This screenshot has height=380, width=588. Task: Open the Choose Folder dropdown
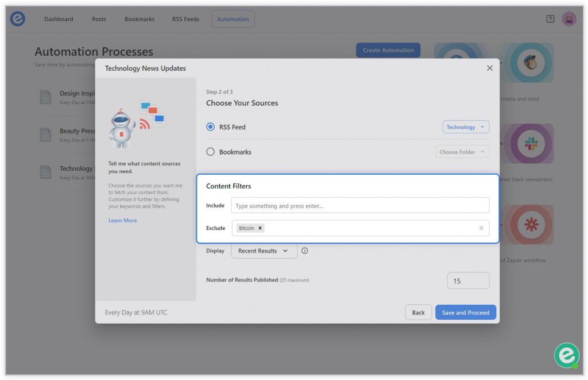point(462,152)
